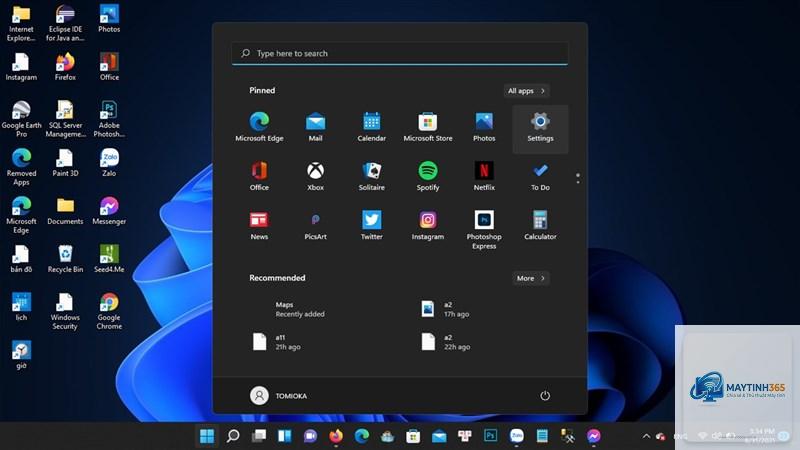The height and width of the screenshot is (450, 800).
Task: Open Spotify from pinned apps
Action: pyautogui.click(x=428, y=176)
